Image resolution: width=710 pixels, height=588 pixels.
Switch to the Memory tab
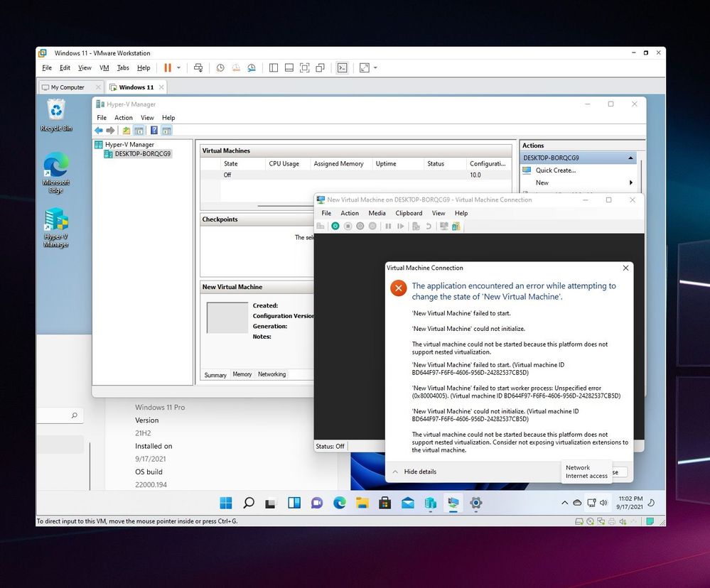(242, 374)
